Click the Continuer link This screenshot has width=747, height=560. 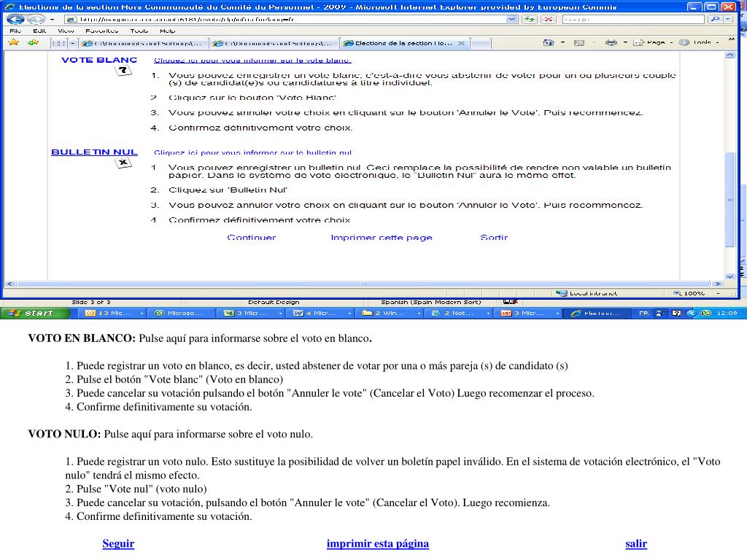click(252, 237)
